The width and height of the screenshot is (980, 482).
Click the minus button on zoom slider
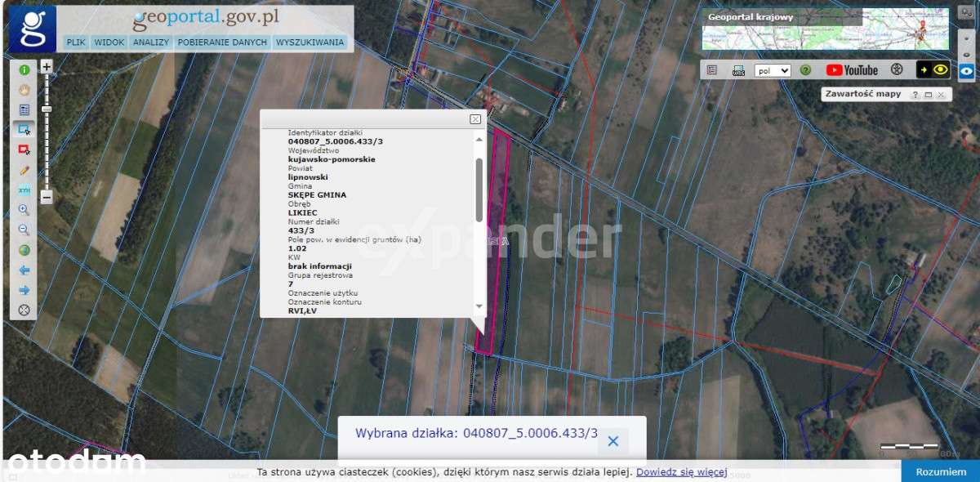coord(47,197)
